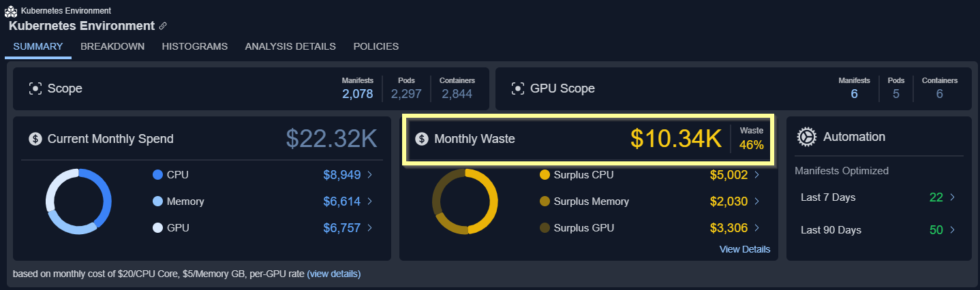Click the dollar icon beside Current Monthly Spend
Image resolution: width=980 pixels, height=290 pixels.
pyautogui.click(x=35, y=139)
